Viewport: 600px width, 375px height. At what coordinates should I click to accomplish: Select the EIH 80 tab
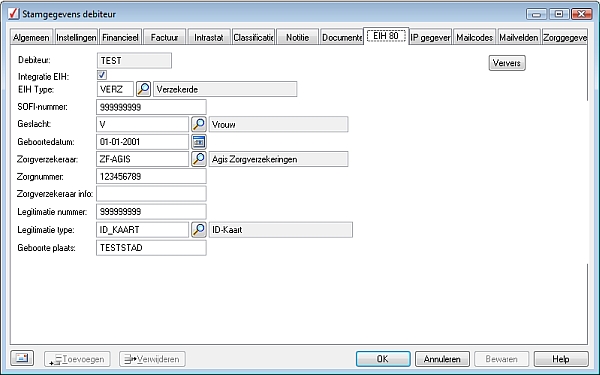click(386, 36)
